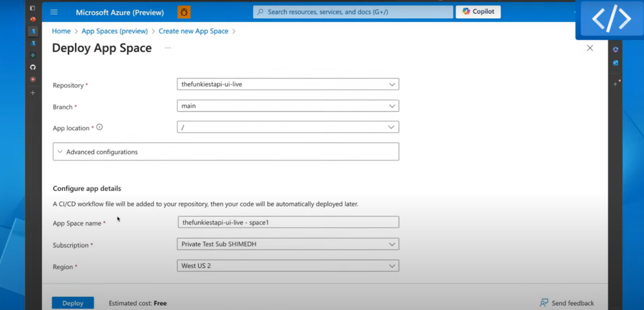The width and height of the screenshot is (644, 310).
Task: Click the Microsoft Azure (Preview) title
Action: click(120, 12)
